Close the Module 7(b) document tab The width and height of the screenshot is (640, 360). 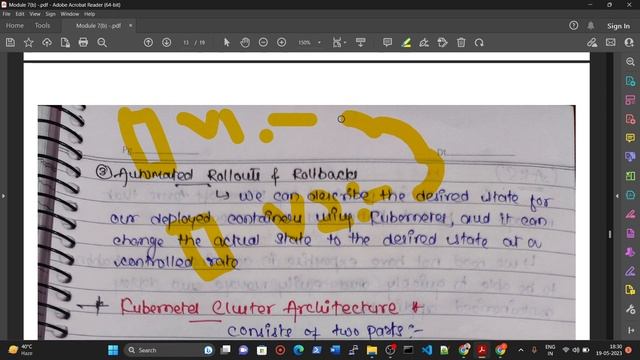pyautogui.click(x=131, y=26)
